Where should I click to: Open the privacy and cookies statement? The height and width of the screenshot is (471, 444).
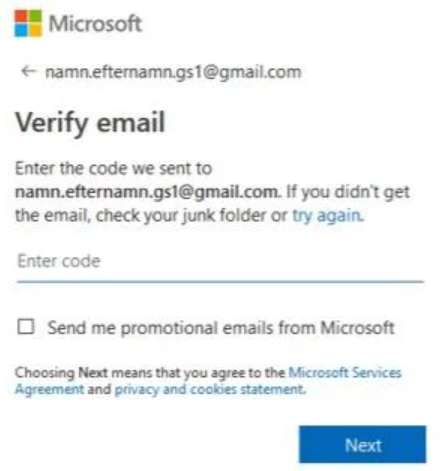coord(209,389)
